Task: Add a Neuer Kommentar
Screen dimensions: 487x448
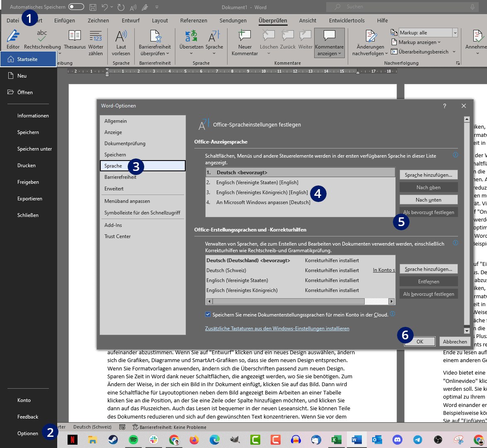Action: coord(245,43)
